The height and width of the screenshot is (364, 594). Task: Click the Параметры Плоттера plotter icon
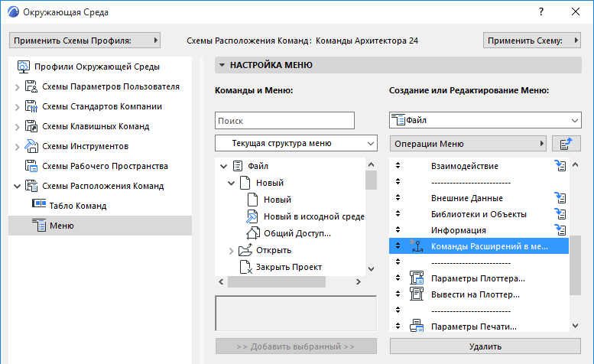(x=417, y=278)
